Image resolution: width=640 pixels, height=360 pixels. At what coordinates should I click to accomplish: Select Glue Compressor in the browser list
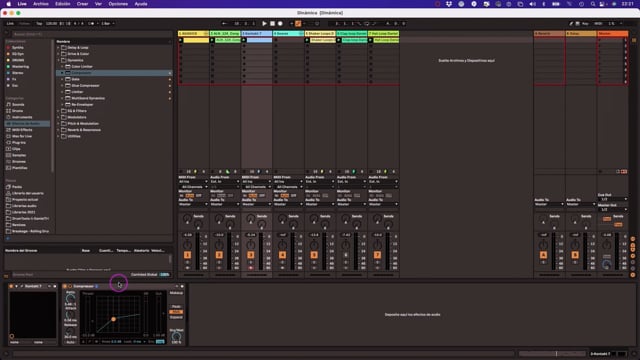[85, 86]
